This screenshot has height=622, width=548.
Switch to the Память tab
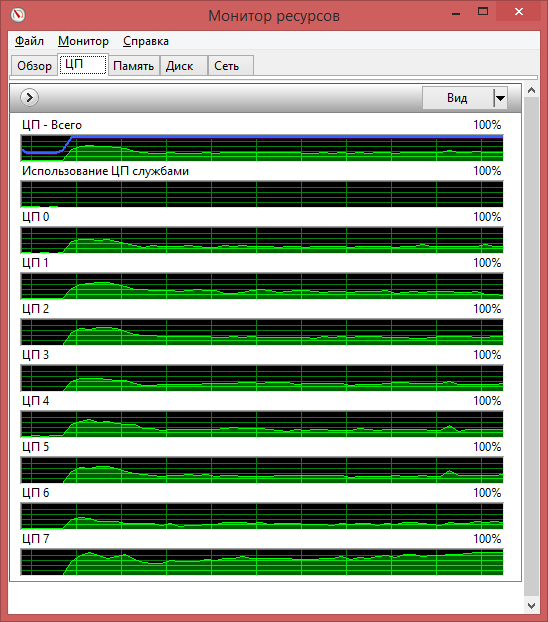click(134, 66)
